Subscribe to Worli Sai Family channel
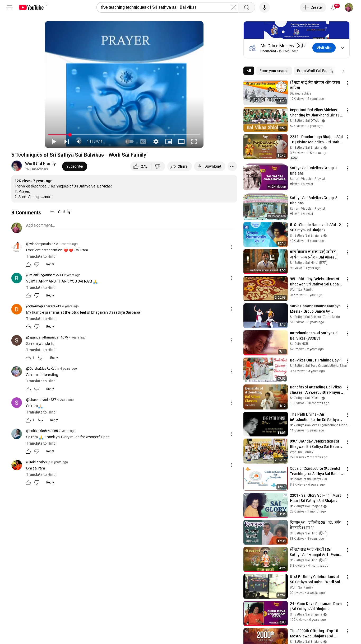This screenshot has height=644, width=361. coord(75,166)
